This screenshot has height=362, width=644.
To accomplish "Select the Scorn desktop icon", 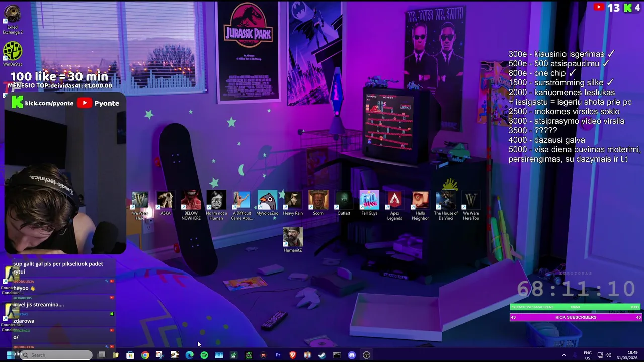I will click(x=318, y=203).
